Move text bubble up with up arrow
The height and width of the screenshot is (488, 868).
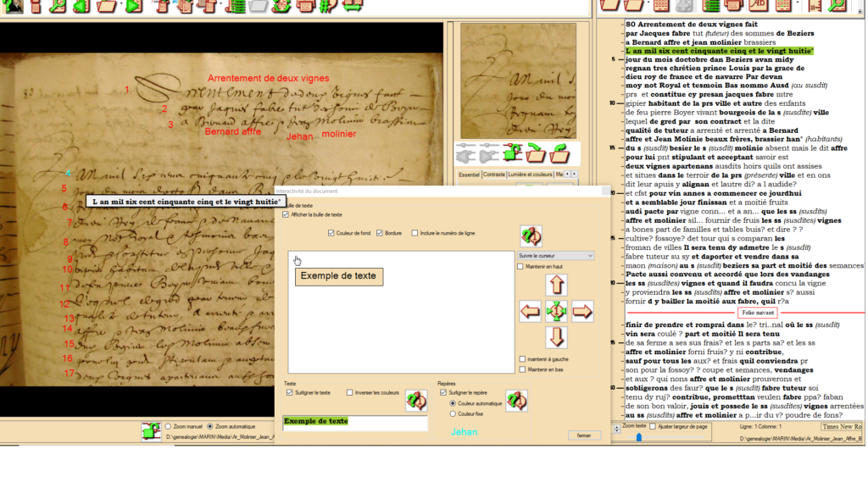click(556, 285)
